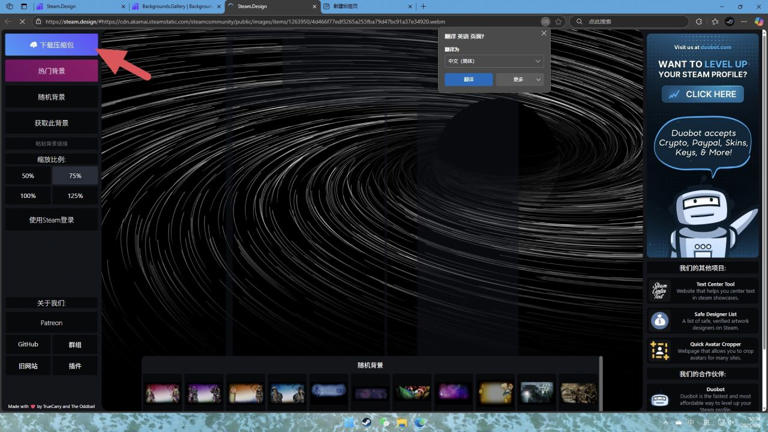Select the first random background thumbnail
This screenshot has height=432, width=768.
(x=162, y=393)
